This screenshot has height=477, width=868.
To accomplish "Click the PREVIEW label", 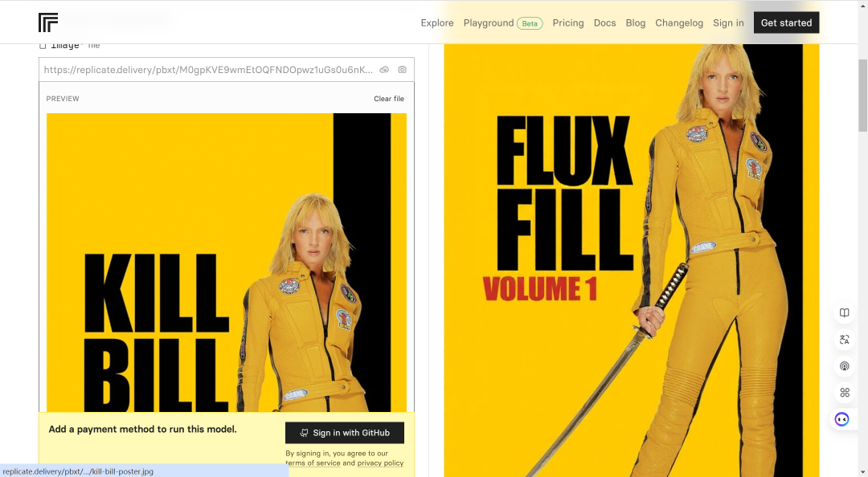I will pyautogui.click(x=63, y=99).
